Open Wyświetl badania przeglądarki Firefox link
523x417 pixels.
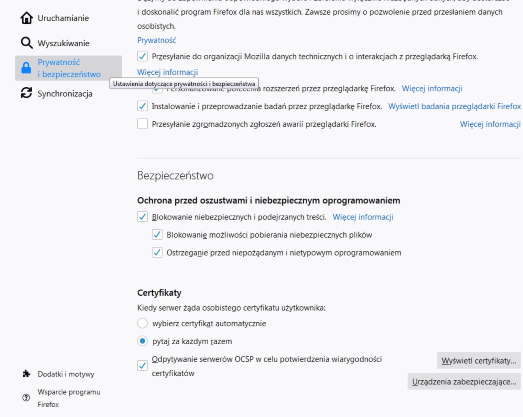[x=454, y=106]
